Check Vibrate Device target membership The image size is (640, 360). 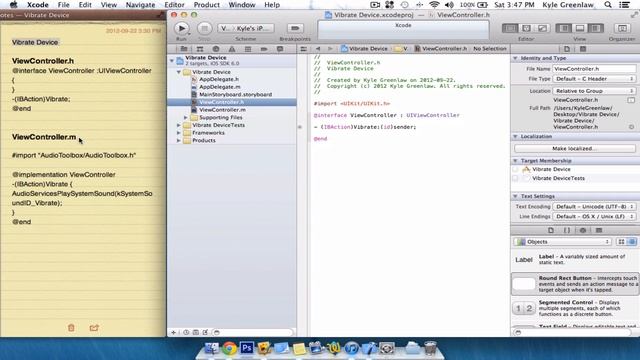516,169
